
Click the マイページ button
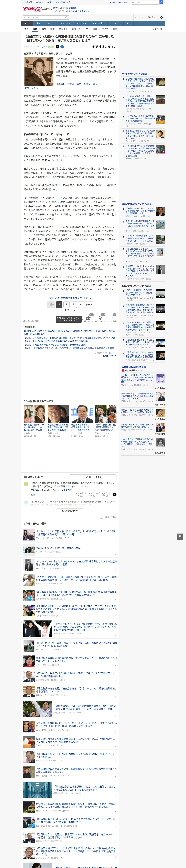click(139, 18)
